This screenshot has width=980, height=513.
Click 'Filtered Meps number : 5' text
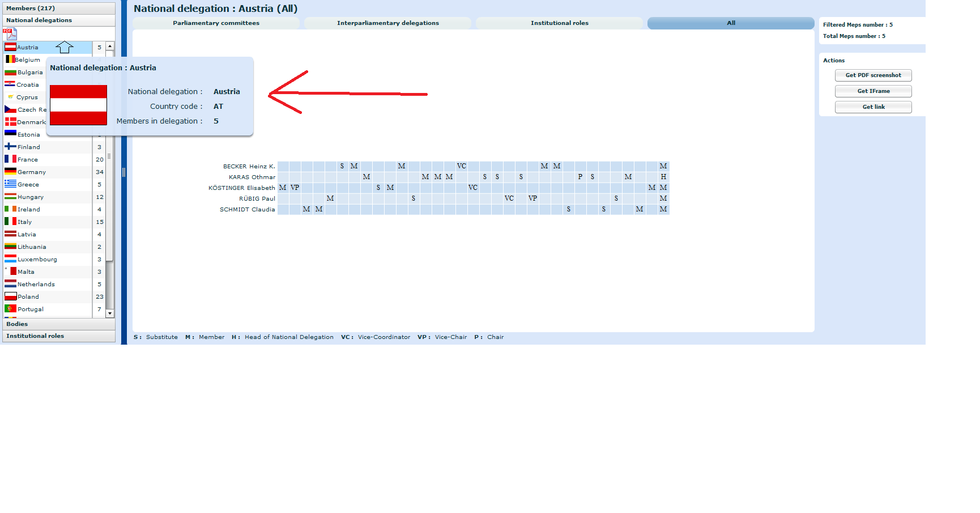858,25
